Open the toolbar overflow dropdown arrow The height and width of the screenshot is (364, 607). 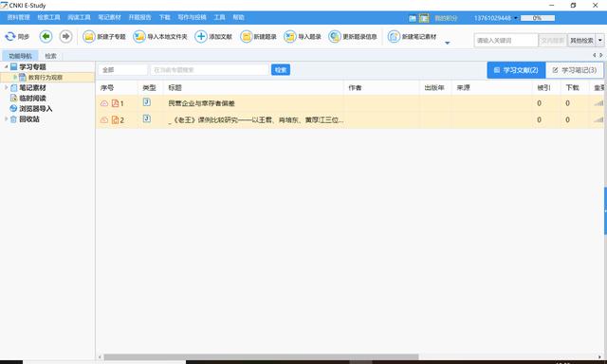pyautogui.click(x=448, y=43)
